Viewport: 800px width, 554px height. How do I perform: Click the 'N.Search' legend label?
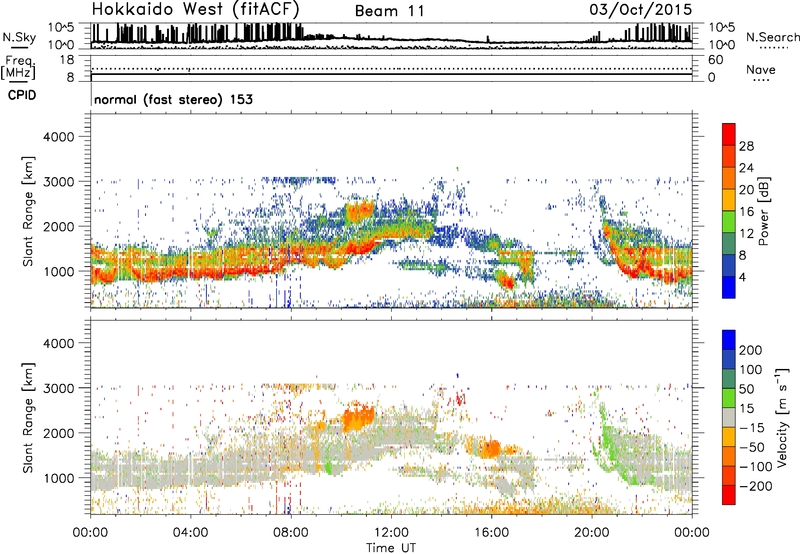773,37
